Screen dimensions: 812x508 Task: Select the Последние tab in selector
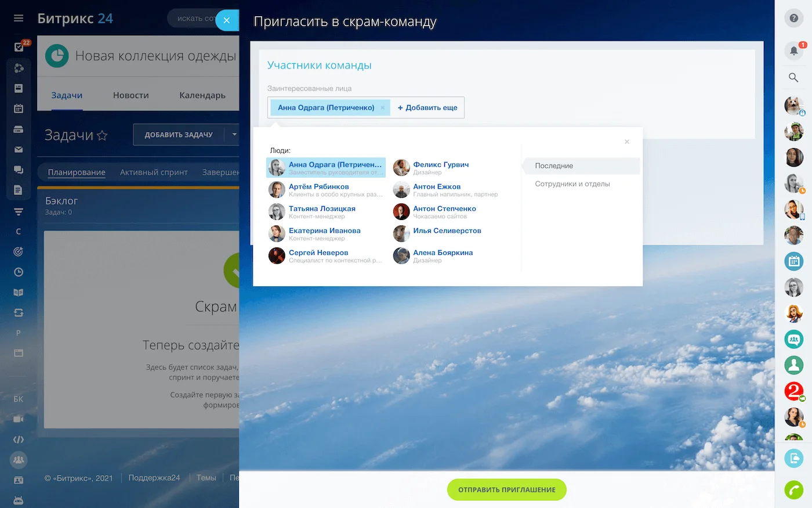pyautogui.click(x=554, y=166)
